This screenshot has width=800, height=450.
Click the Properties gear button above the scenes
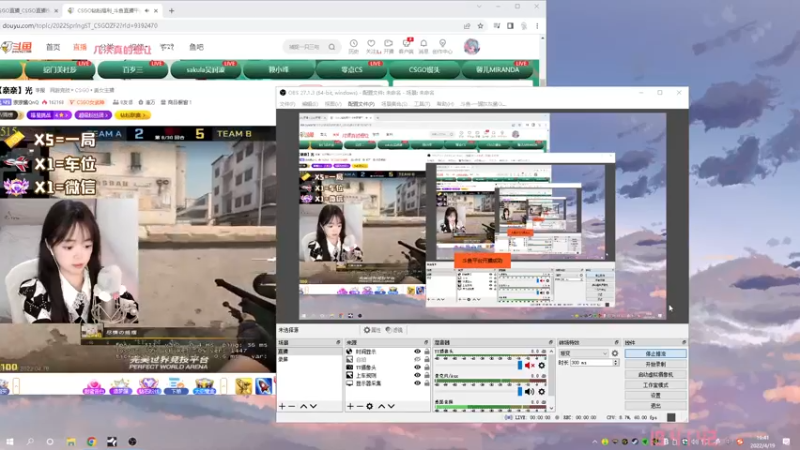pos(372,330)
